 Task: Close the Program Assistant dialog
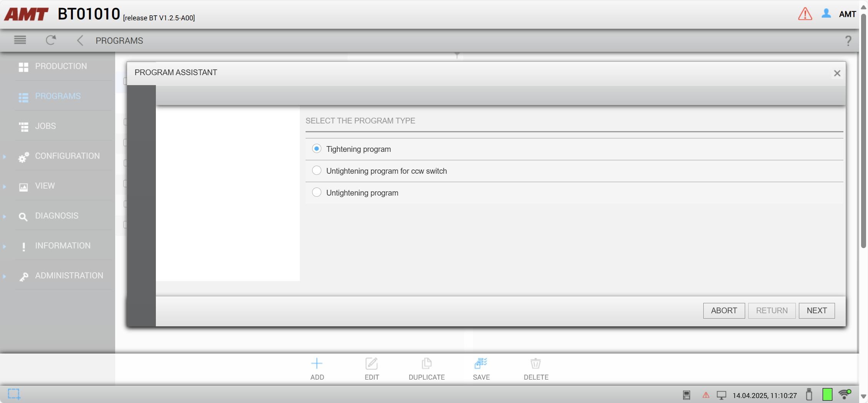tap(837, 73)
